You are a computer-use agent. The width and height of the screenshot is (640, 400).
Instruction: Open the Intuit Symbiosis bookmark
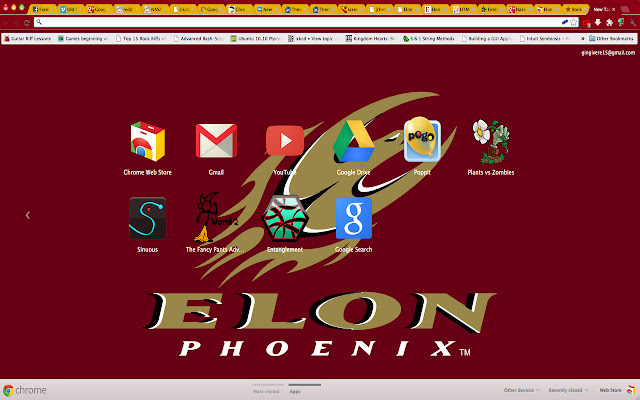545,39
